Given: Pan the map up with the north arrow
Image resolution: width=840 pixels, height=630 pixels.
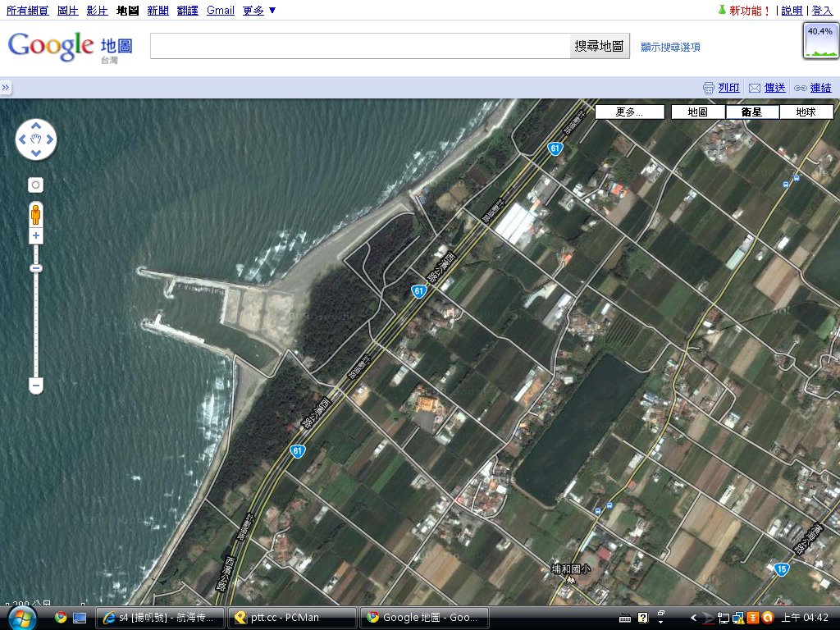Looking at the screenshot, I should tap(36, 127).
